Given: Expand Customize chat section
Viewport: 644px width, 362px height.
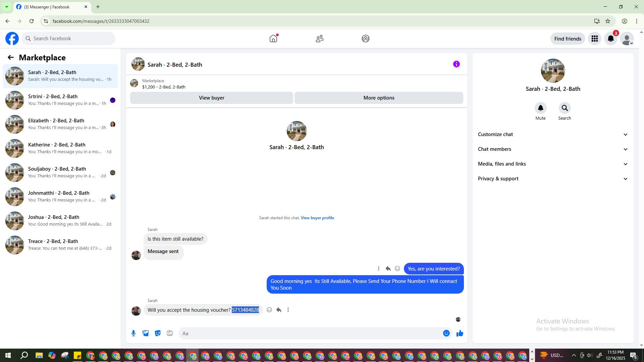Looking at the screenshot, I should pos(553,134).
